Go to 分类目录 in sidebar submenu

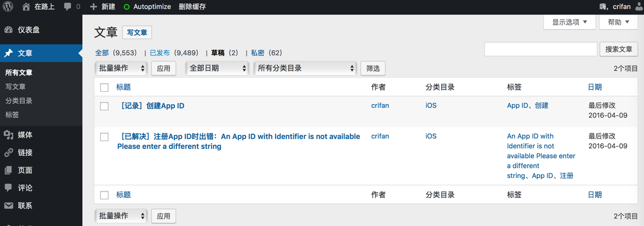19,101
